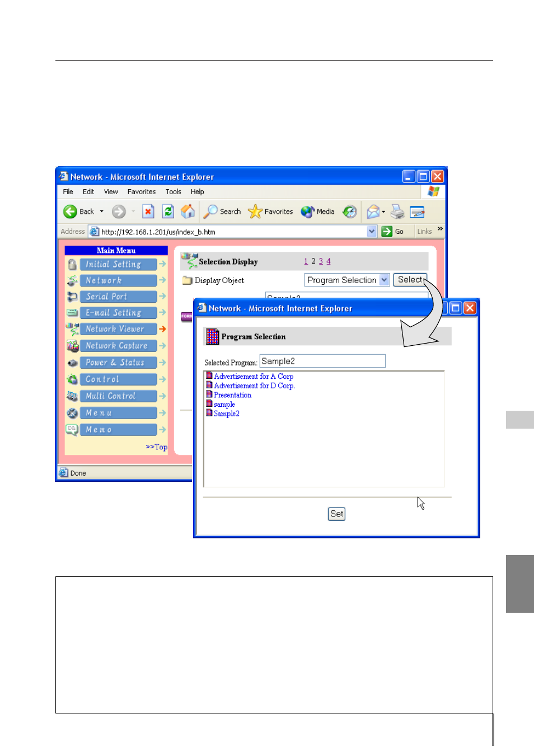Select Advertisement for D Corp. program
This screenshot has width=534, height=756.
[255, 386]
